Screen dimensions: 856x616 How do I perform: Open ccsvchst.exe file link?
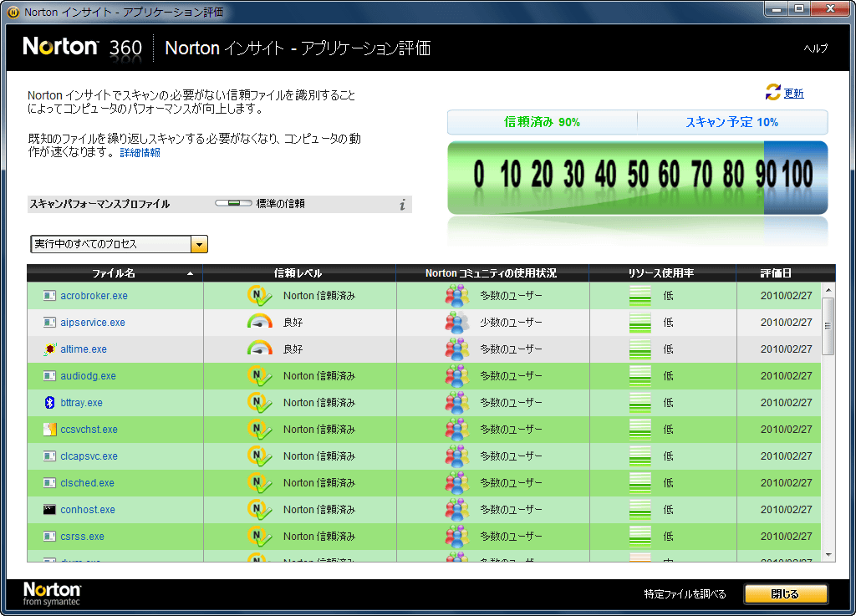89,430
